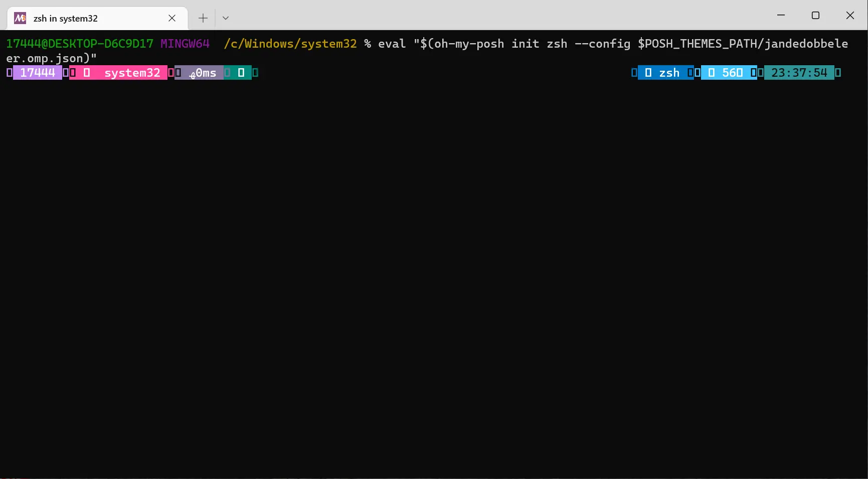Click the green status segment after 0ms
Viewport: 868px width, 479px height.
pyautogui.click(x=238, y=73)
